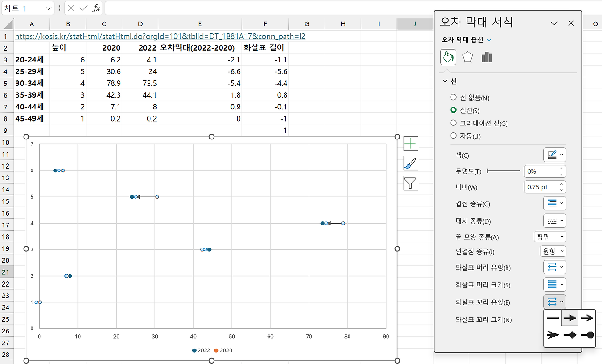Open the 화살표 머리 유형 dropdown
Viewport: 602px width, 364px height.
click(x=554, y=267)
